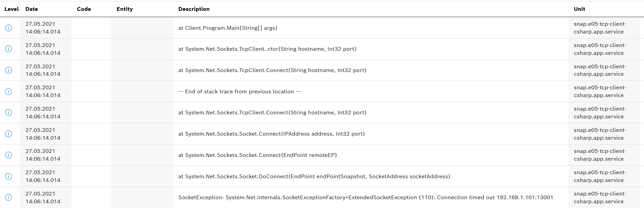Click the Unit column header
The width and height of the screenshot is (644, 208).
click(579, 9)
